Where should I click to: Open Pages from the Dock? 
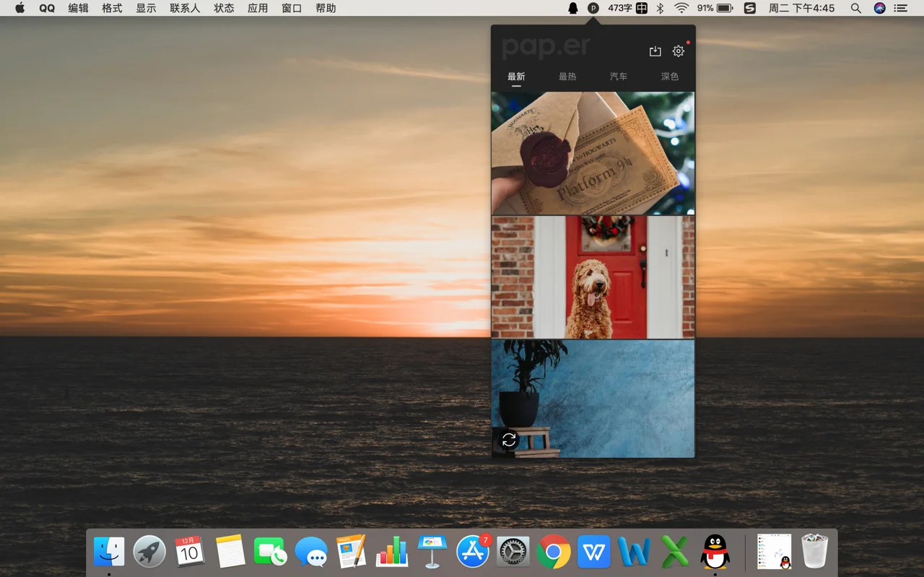pyautogui.click(x=352, y=552)
